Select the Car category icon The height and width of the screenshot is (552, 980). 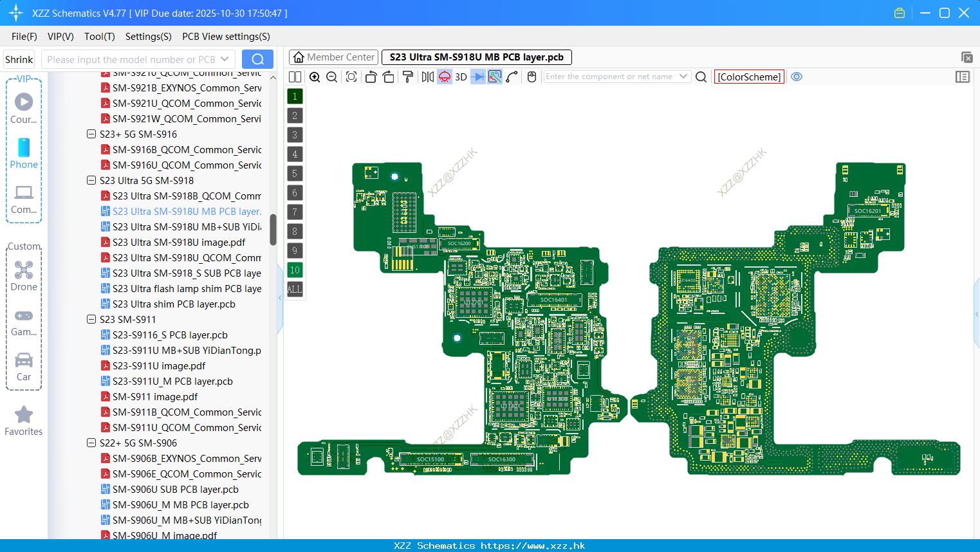point(24,366)
